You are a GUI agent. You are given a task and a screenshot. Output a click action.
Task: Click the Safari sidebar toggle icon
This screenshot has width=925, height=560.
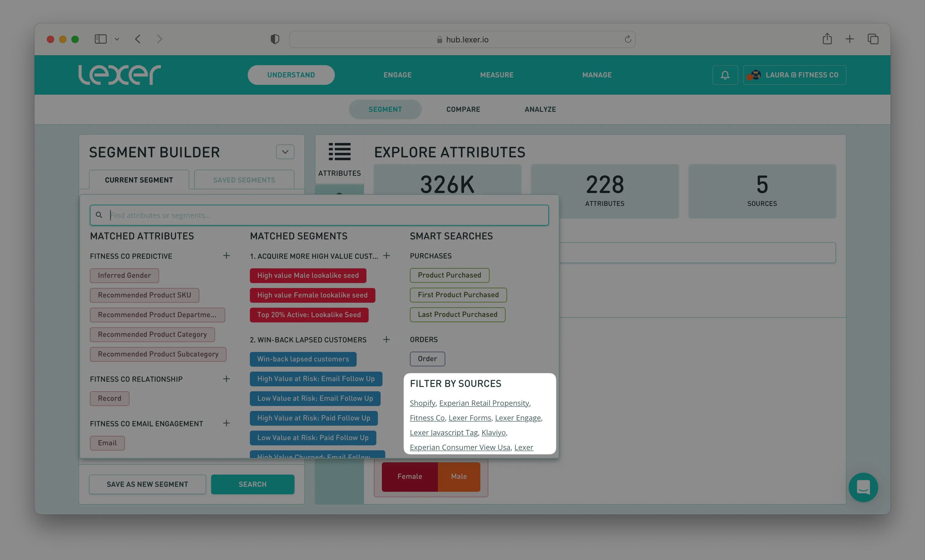[x=101, y=39]
